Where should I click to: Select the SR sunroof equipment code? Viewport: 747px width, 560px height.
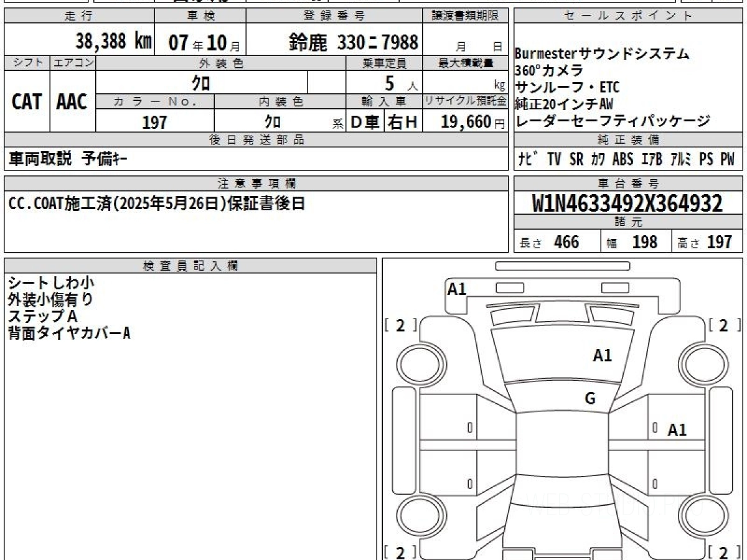point(576,159)
